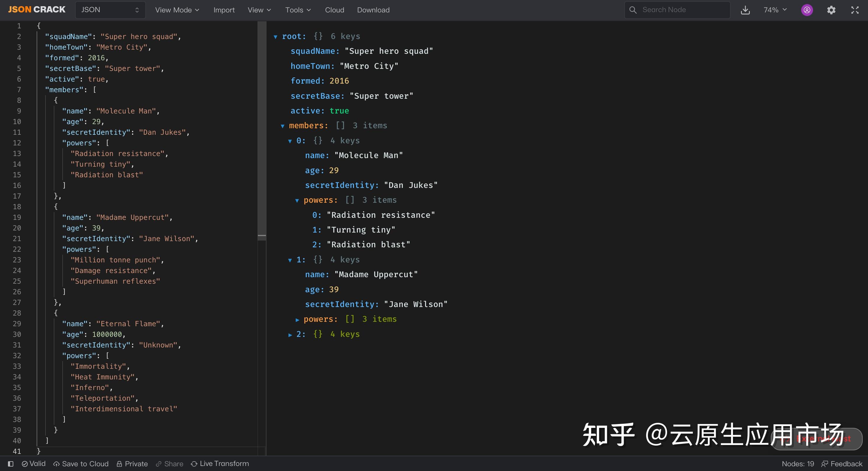
Task: Collapse the members array node
Action: (283, 126)
